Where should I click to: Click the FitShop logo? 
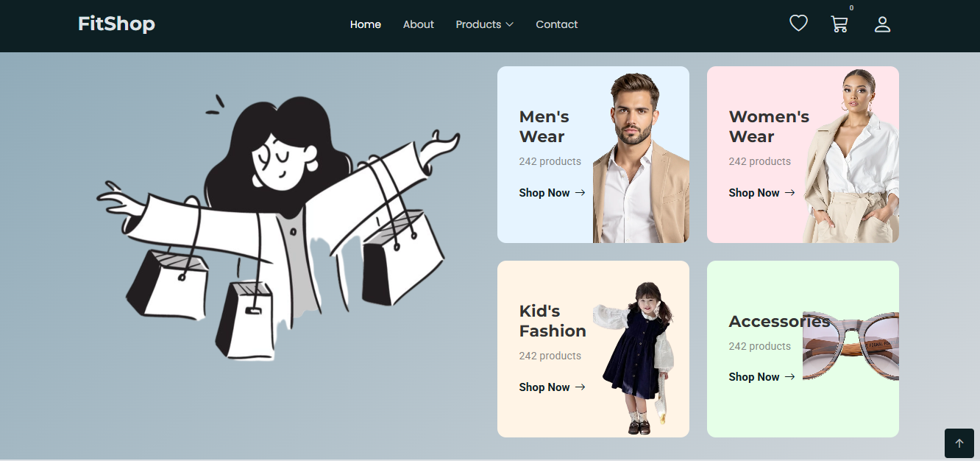click(x=116, y=24)
